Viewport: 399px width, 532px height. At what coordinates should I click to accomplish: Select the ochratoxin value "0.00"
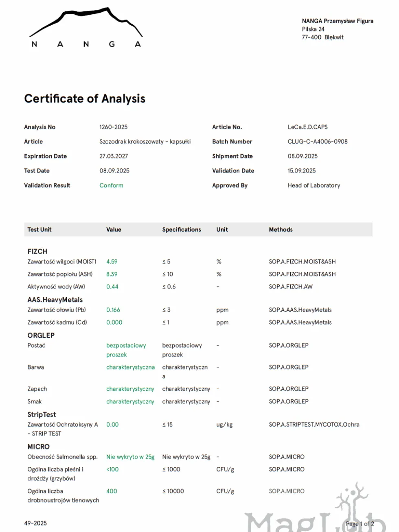[x=112, y=425]
